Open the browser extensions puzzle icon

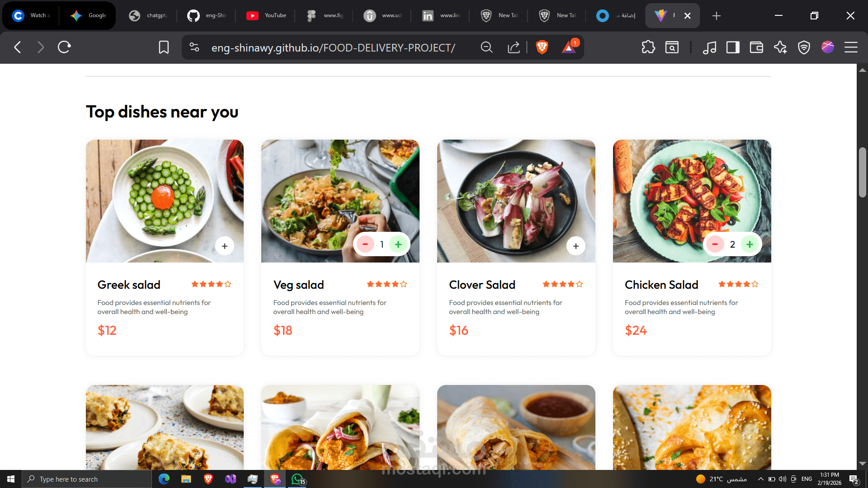click(648, 47)
